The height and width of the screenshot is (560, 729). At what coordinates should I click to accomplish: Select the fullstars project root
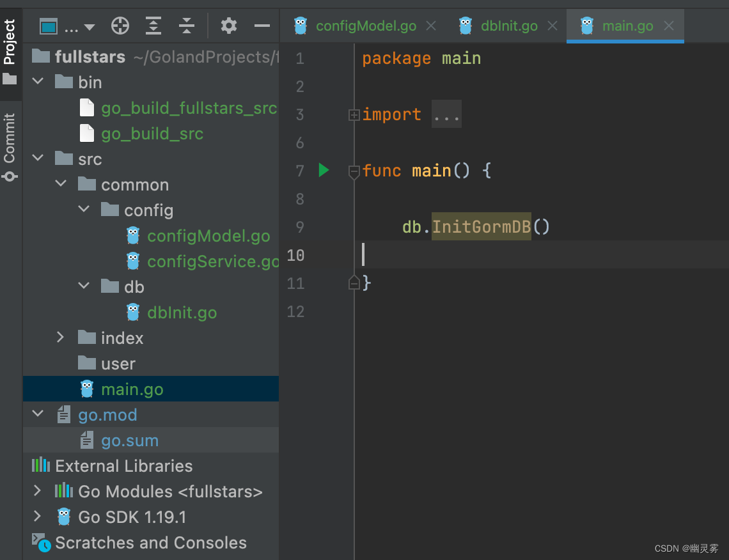(x=151, y=57)
